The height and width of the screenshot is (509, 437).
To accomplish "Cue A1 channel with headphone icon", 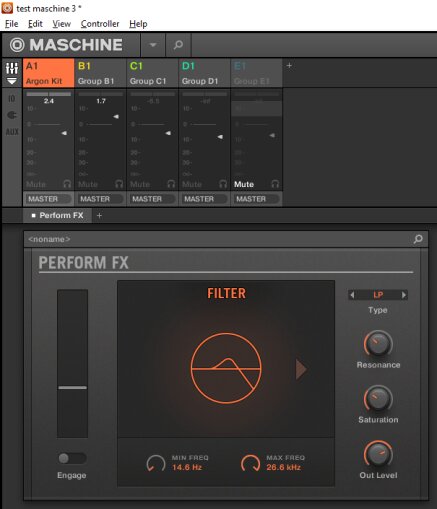I will coord(67,184).
